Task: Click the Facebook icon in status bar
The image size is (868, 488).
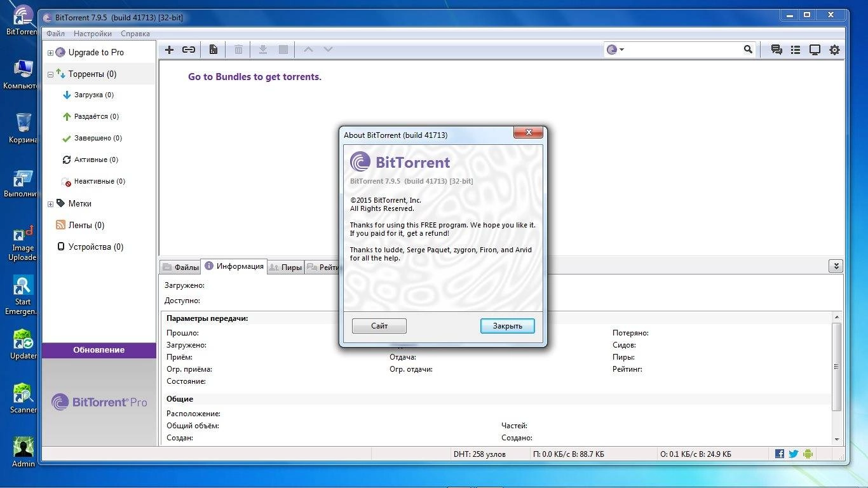Action: click(x=780, y=454)
